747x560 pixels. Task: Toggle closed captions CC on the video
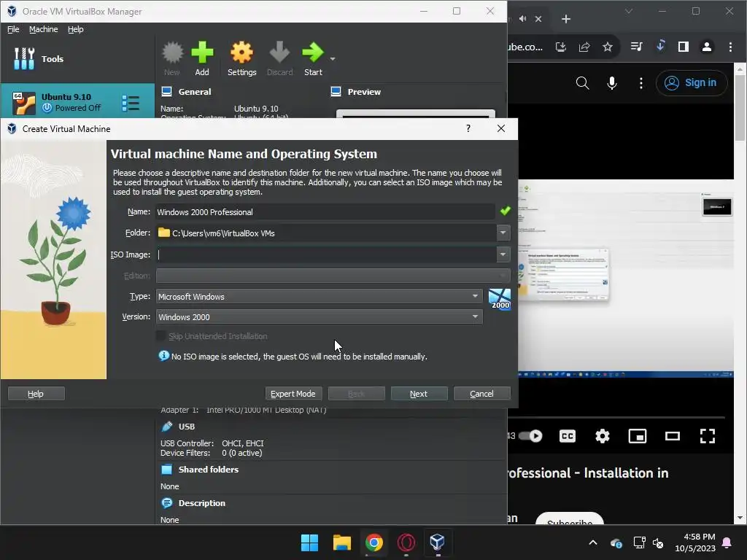coord(568,436)
